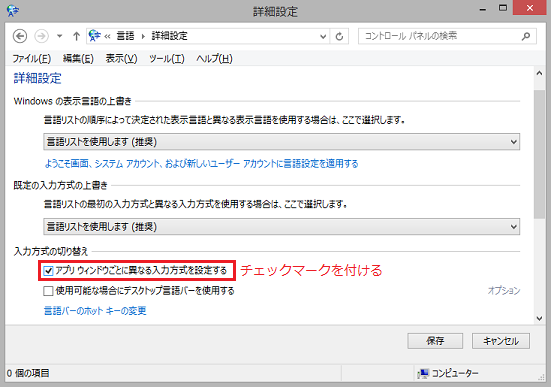Open the ツール(T) menu

click(x=167, y=59)
